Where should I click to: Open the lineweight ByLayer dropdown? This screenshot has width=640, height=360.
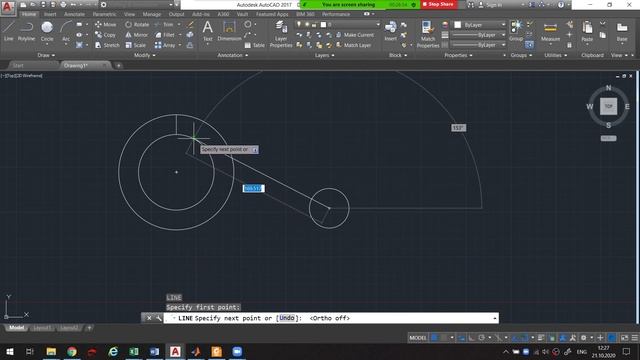tap(478, 35)
